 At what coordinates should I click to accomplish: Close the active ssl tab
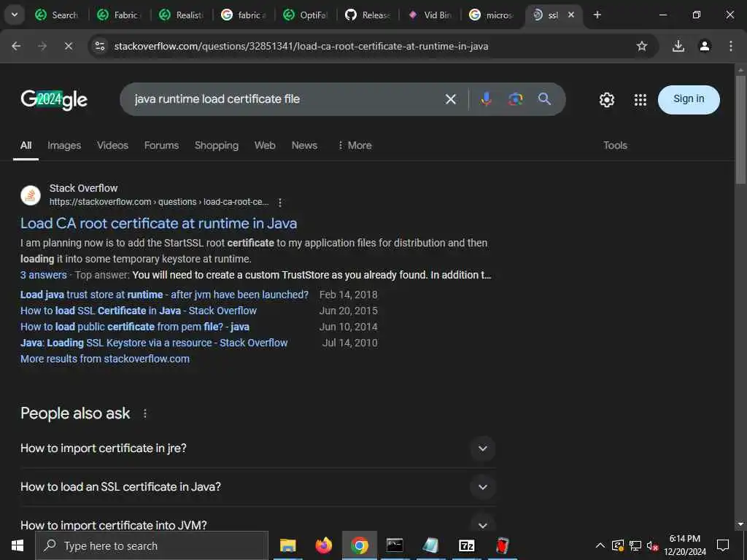571,15
